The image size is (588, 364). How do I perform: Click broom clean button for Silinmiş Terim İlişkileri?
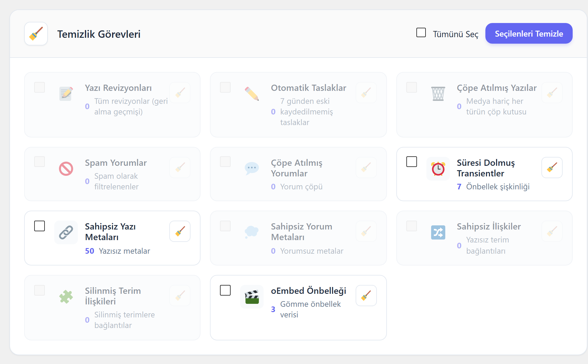(180, 296)
